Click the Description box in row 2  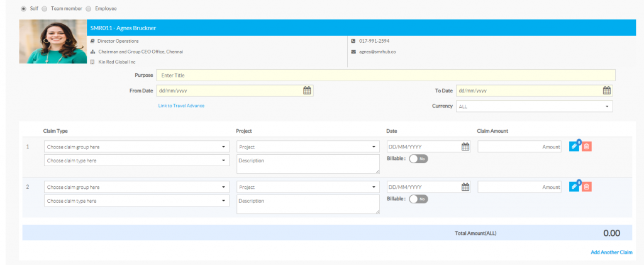click(x=308, y=204)
